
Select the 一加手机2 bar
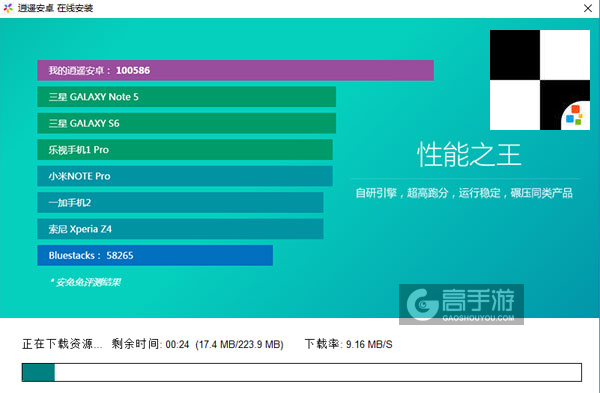click(x=180, y=202)
